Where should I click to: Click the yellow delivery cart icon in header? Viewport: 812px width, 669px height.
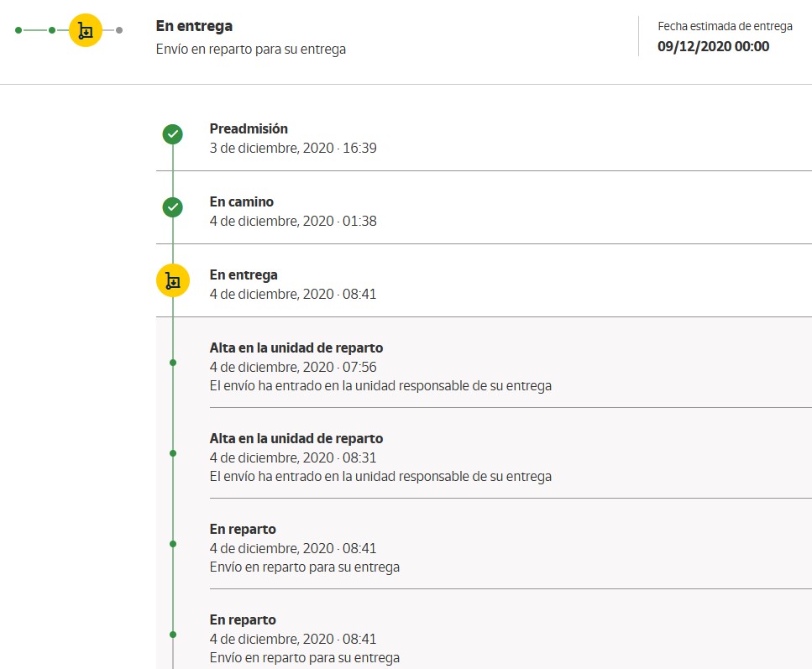coord(85,30)
